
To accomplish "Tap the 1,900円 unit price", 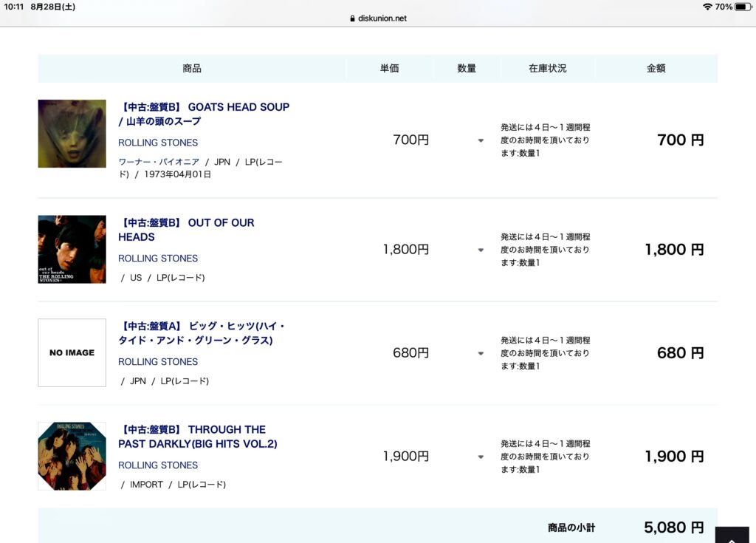I will tap(406, 456).
